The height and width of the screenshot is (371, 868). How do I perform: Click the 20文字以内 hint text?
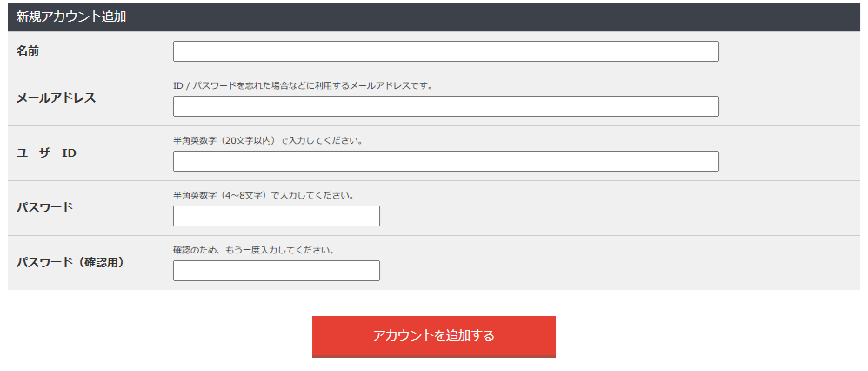[x=268, y=141]
